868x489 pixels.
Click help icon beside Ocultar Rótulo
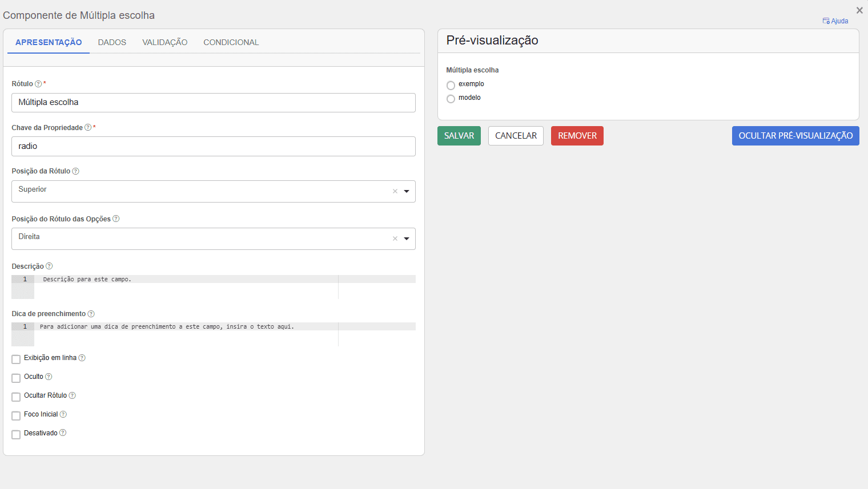pos(72,395)
